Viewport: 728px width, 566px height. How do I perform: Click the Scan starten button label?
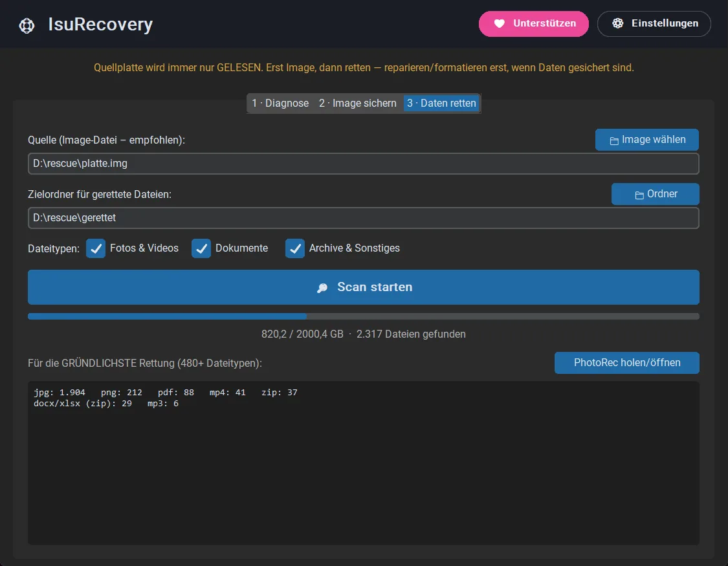[375, 287]
